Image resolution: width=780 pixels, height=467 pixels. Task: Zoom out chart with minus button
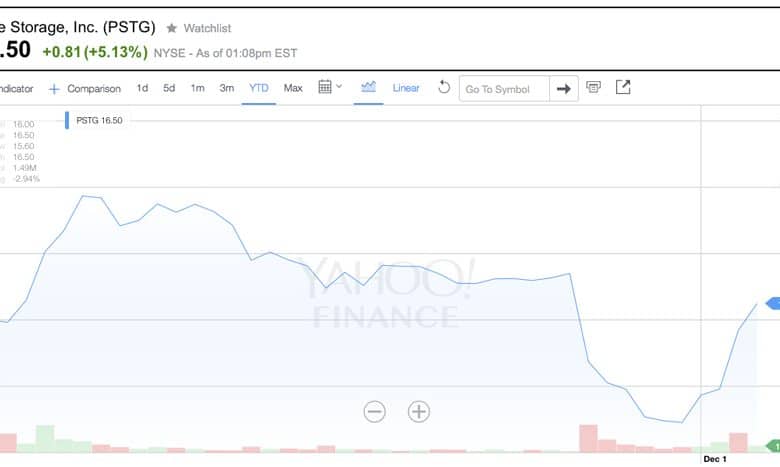coord(374,412)
